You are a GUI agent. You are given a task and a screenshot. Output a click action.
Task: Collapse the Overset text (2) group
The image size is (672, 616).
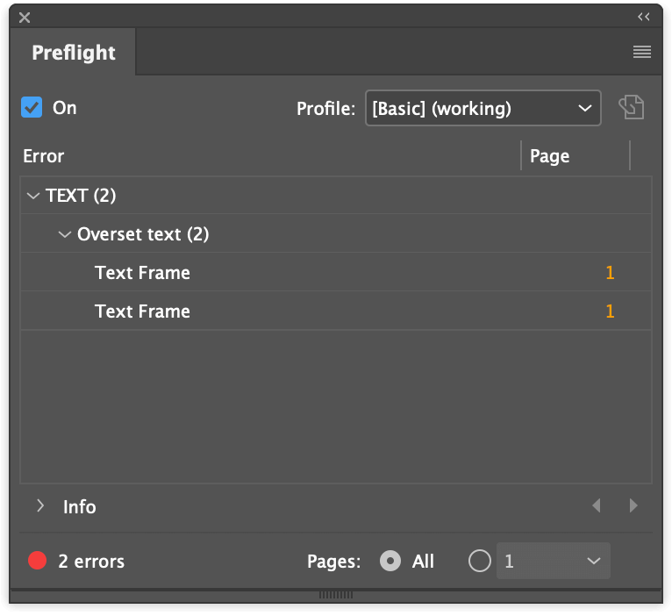click(64, 234)
